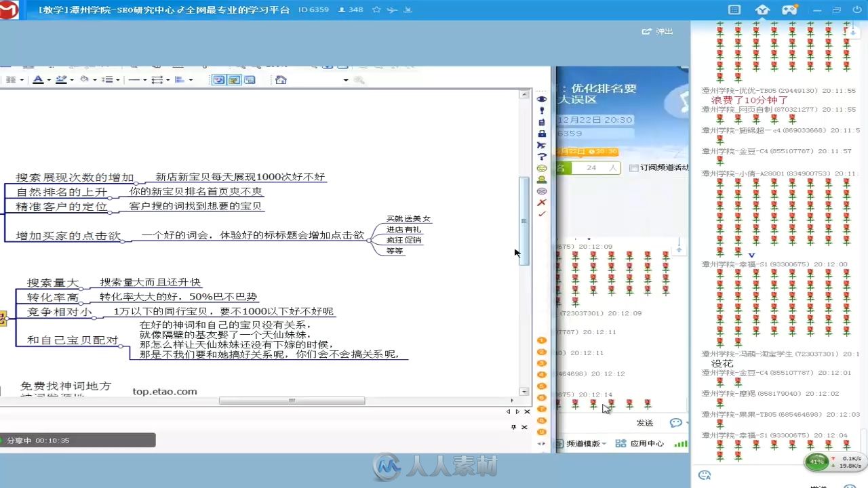The width and height of the screenshot is (868, 488).
Task: Select the green smiley face marker
Action: (x=542, y=168)
